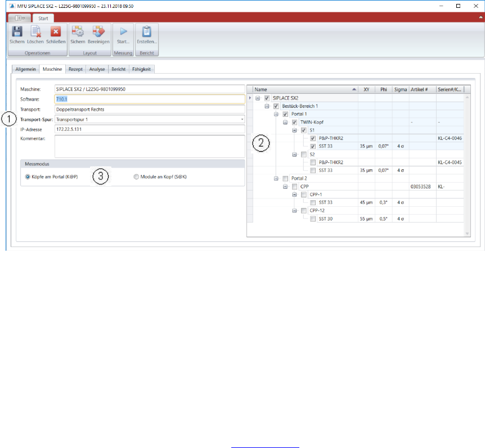Switch to the Fähigkeit tab

141,69
